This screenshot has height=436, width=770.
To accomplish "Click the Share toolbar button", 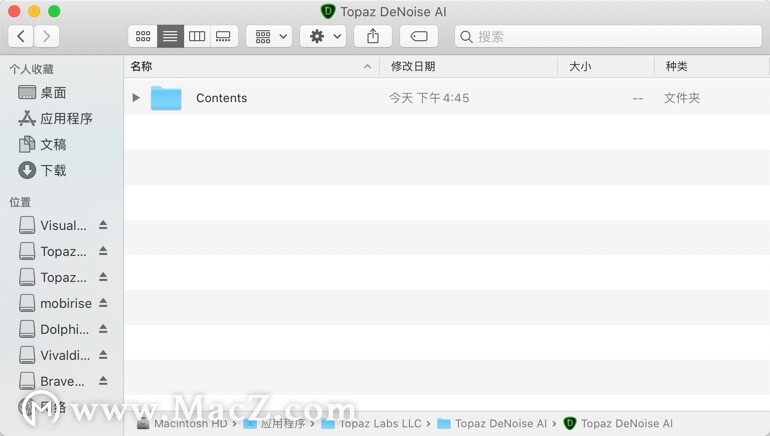I will [x=373, y=36].
